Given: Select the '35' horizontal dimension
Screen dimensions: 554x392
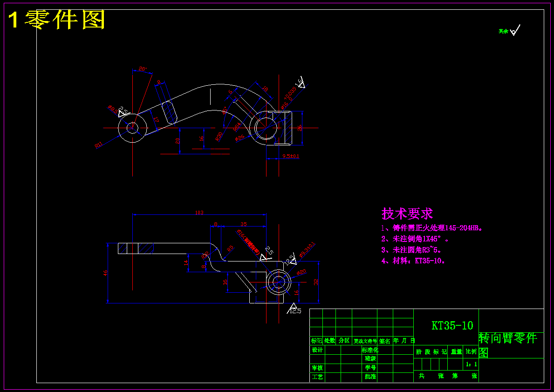Looking at the screenshot, I should pos(243,224).
